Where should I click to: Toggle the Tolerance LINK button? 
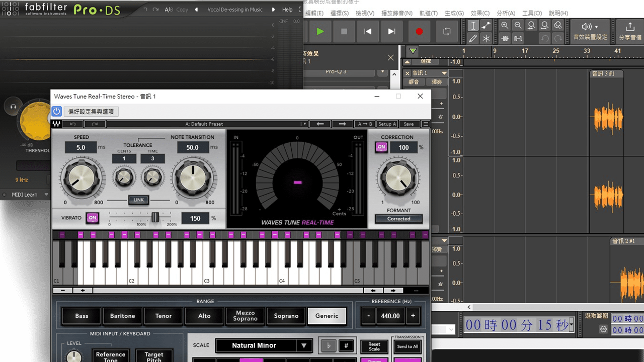point(138,200)
